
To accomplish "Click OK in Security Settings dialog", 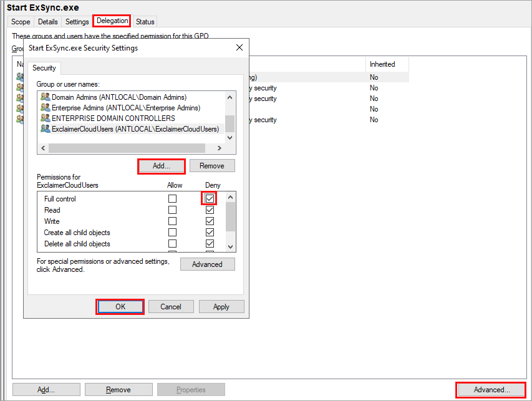I will coord(120,307).
